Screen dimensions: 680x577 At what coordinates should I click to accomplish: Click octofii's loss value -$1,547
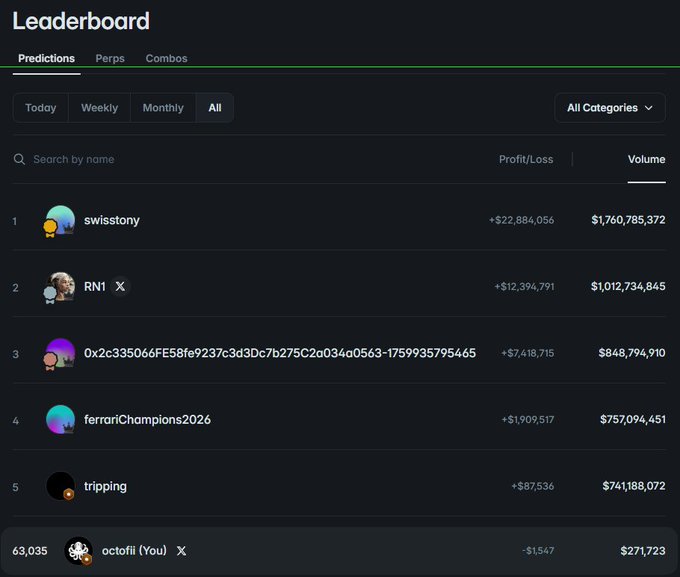[x=538, y=551]
